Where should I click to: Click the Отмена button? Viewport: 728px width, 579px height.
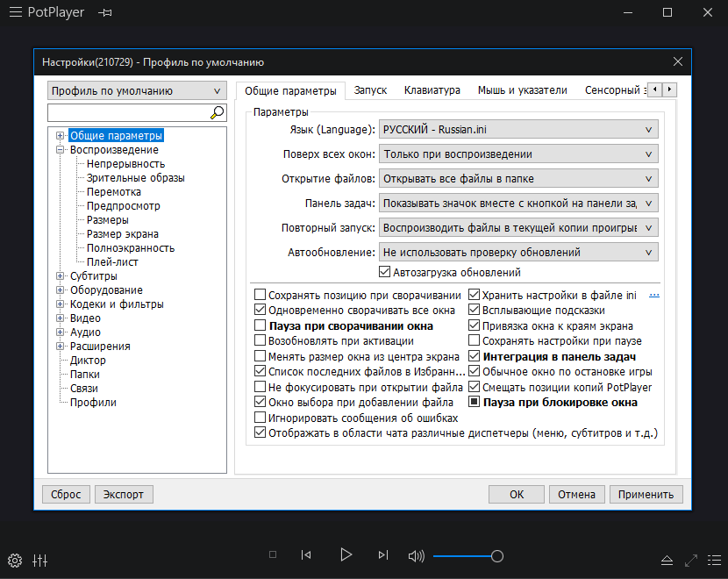click(576, 495)
